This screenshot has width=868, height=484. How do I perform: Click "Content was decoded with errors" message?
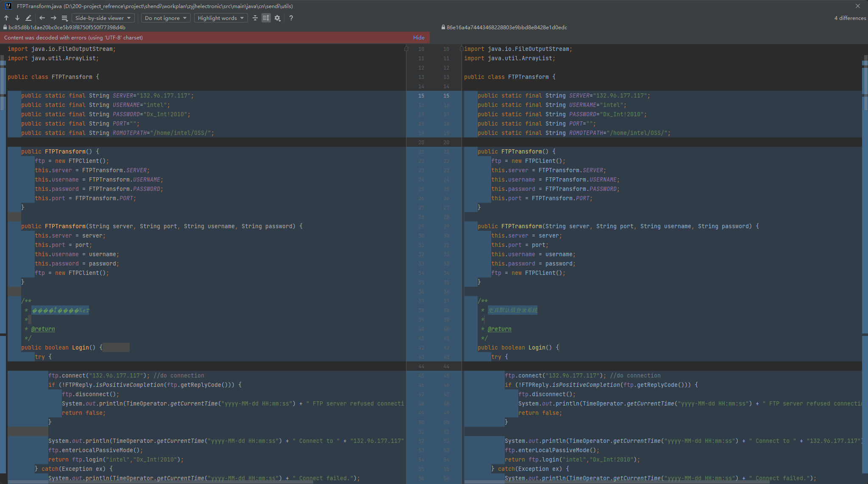(73, 37)
